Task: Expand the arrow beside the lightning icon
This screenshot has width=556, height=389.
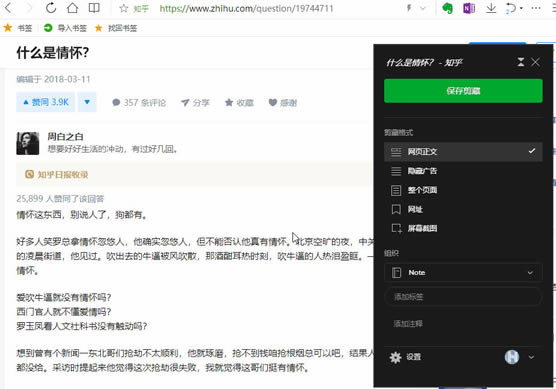Action: point(423,8)
